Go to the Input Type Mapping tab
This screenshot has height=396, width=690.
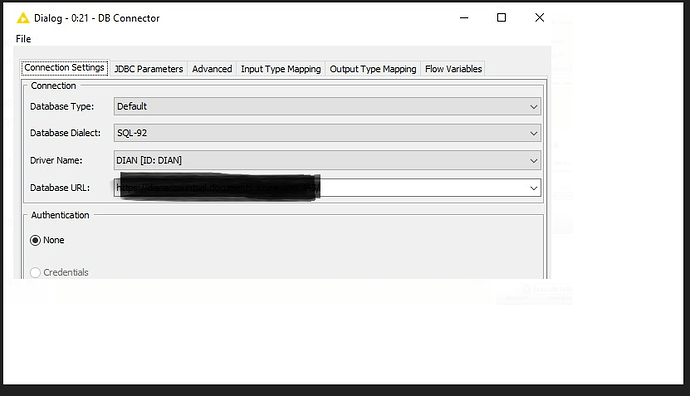click(x=281, y=69)
